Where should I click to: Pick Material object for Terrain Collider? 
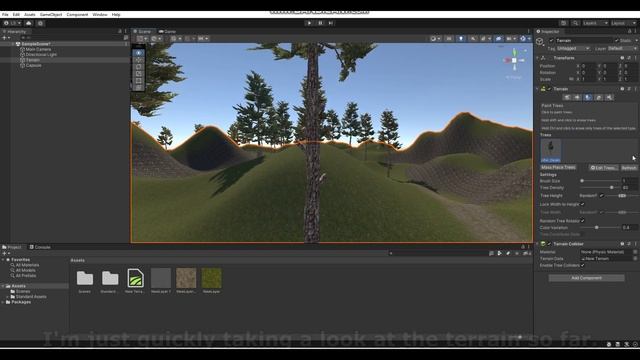[635, 252]
